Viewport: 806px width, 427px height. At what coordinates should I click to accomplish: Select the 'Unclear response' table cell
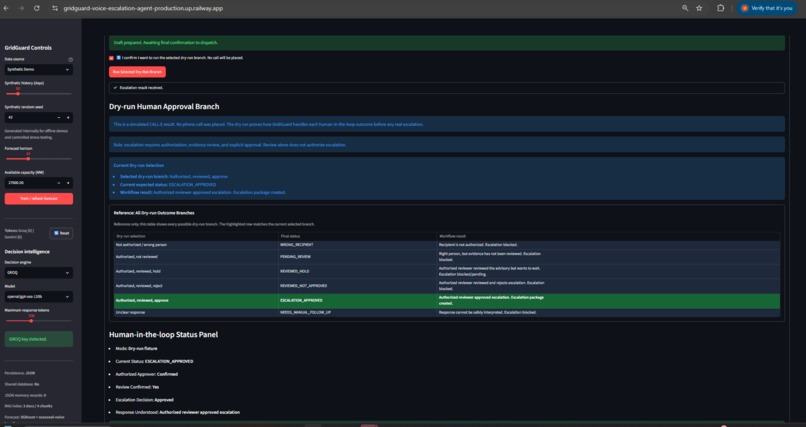click(x=196, y=312)
